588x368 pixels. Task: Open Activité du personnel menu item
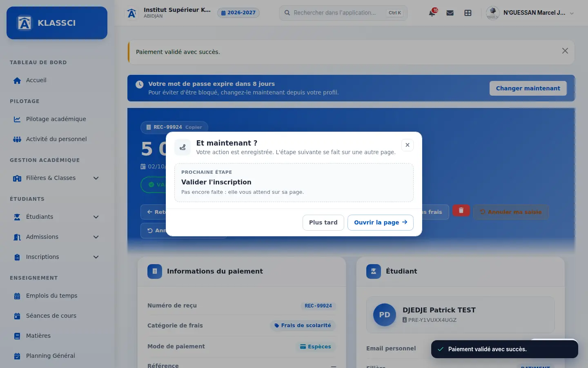click(x=57, y=139)
